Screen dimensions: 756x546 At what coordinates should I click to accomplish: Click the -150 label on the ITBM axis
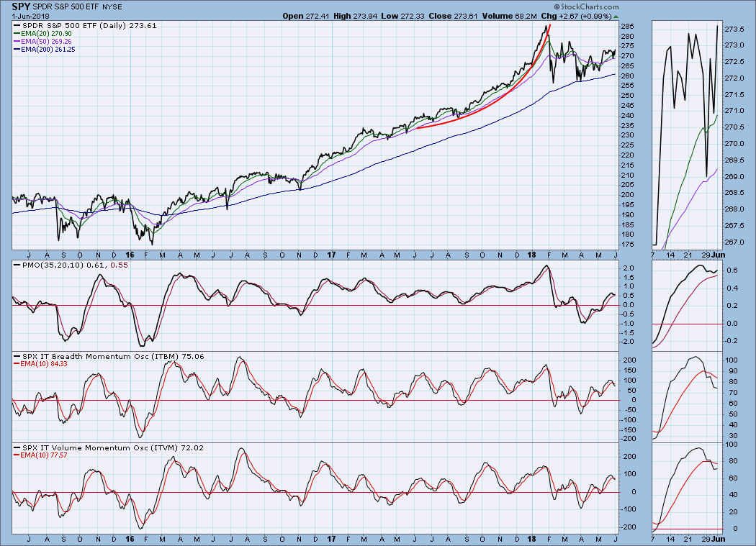tap(629, 430)
